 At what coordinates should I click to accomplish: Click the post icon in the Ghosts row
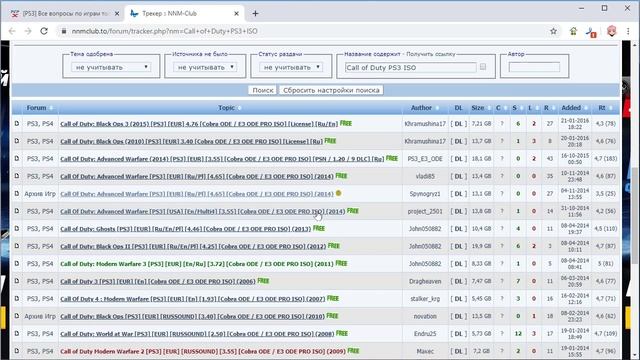(x=17, y=229)
